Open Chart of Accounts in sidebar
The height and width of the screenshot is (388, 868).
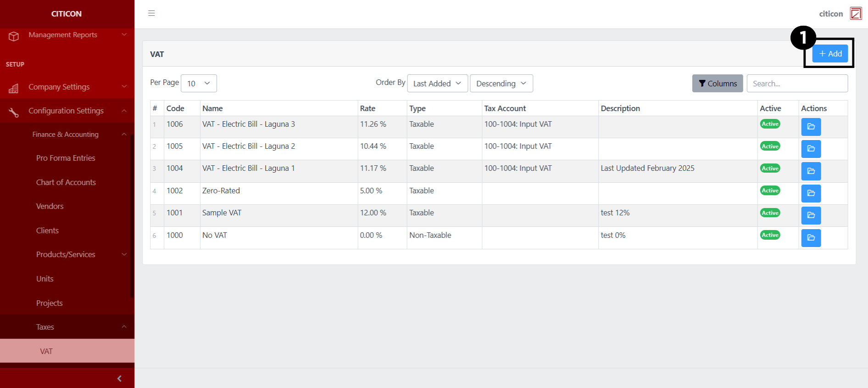[x=66, y=182]
